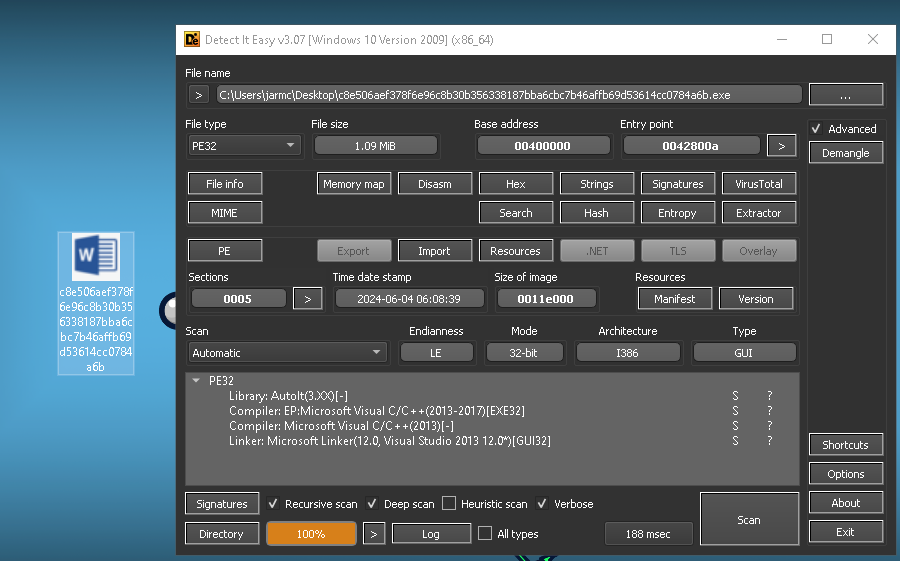Click the Entry point 0042800a field
900x561 pixels.
pos(691,146)
